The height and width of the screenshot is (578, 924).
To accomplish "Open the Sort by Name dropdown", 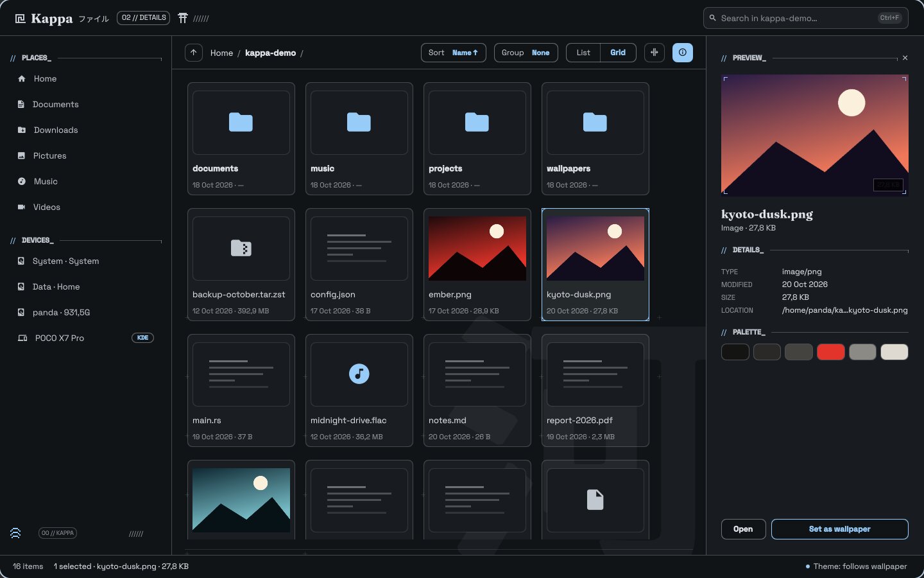I will point(454,53).
